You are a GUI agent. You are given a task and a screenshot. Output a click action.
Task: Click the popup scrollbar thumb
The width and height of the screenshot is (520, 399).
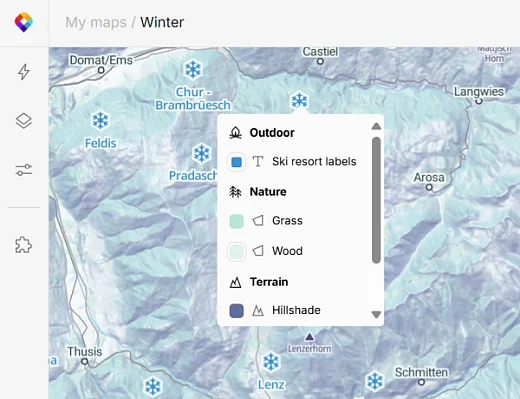[x=376, y=200]
